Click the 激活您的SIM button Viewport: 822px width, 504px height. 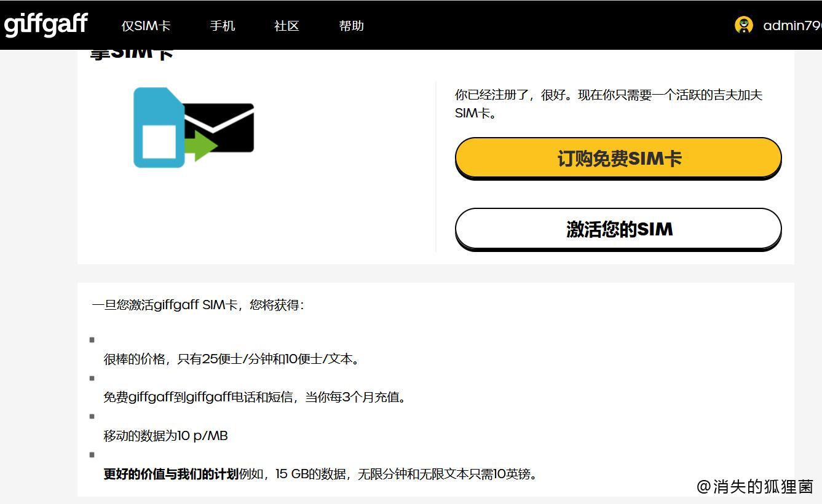[618, 229]
